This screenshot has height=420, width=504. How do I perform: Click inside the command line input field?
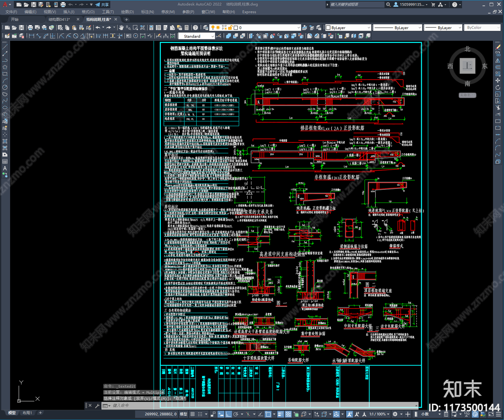263,406
